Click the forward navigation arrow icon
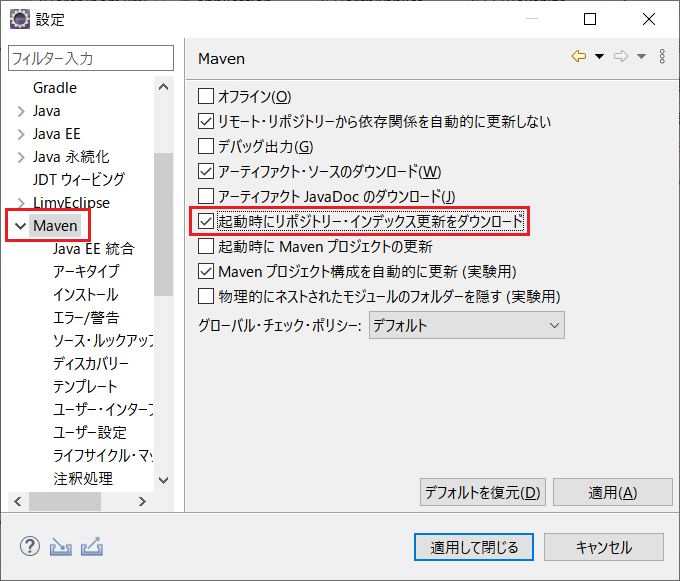Image resolution: width=680 pixels, height=581 pixels. 621,56
